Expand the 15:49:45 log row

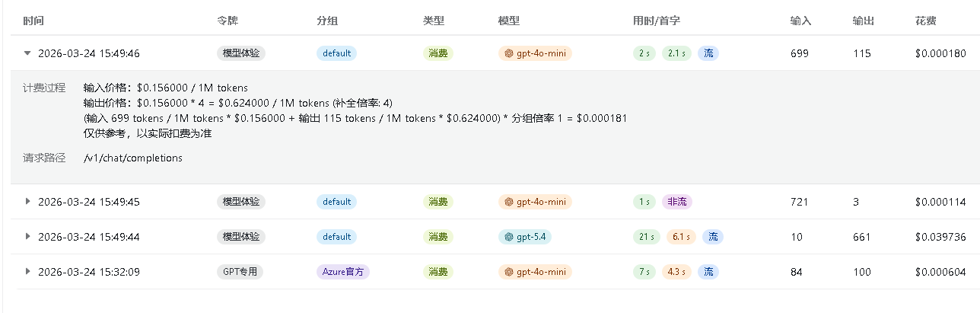click(28, 202)
